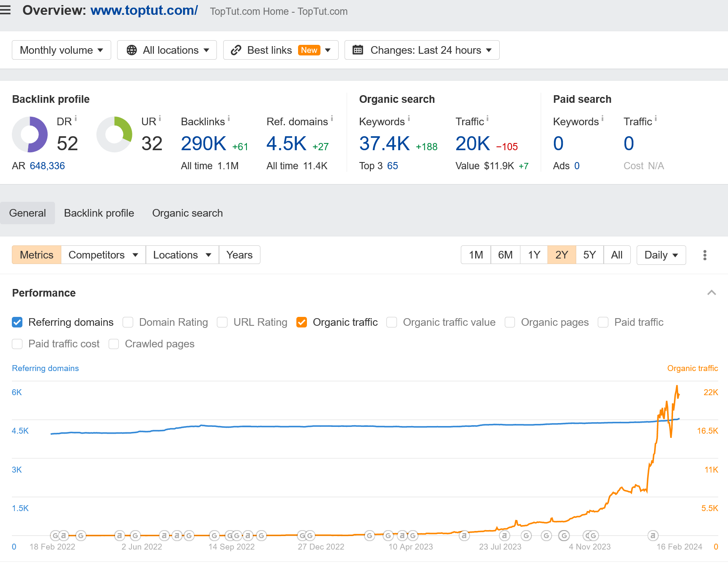Enable the Domain Rating checkbox
The height and width of the screenshot is (572, 728).
[x=127, y=322]
